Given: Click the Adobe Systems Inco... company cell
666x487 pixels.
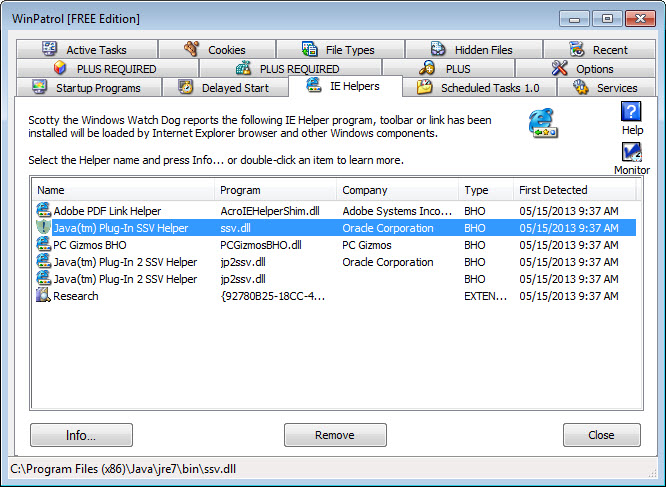Looking at the screenshot, I should pyautogui.click(x=397, y=211).
